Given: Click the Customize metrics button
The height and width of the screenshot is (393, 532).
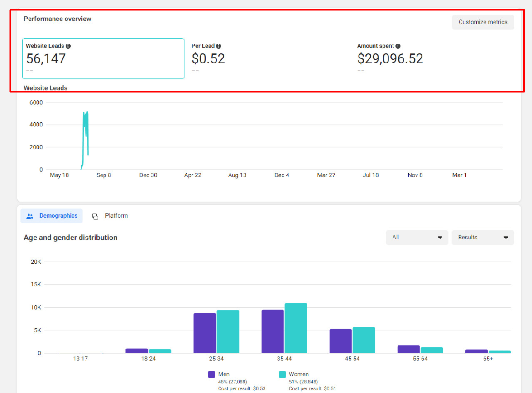Looking at the screenshot, I should coord(483,22).
